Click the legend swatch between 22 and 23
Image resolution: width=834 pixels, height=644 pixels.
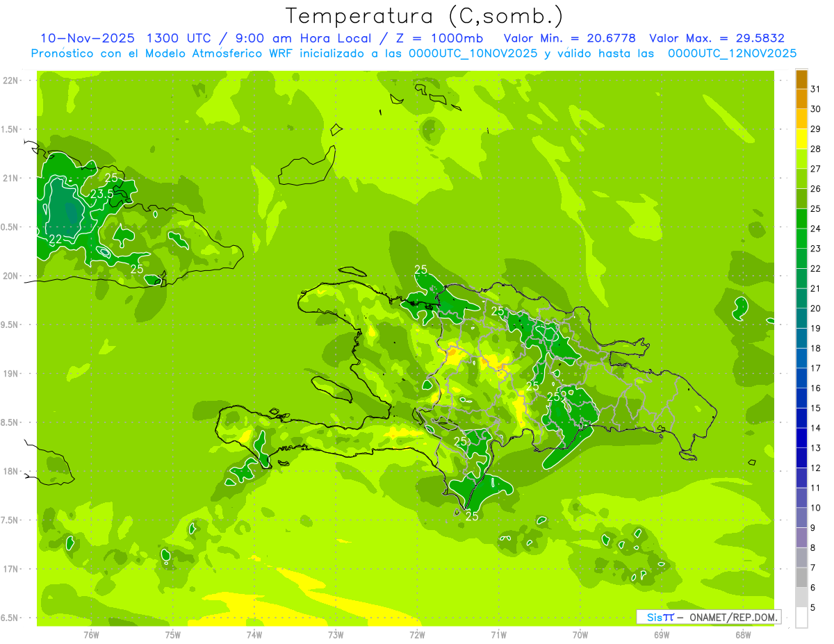point(801,258)
